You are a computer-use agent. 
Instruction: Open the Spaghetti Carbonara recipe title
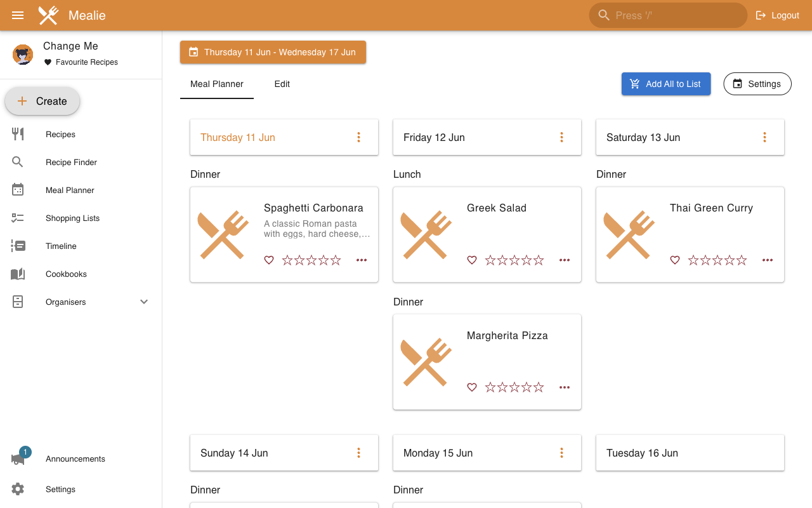pos(313,208)
